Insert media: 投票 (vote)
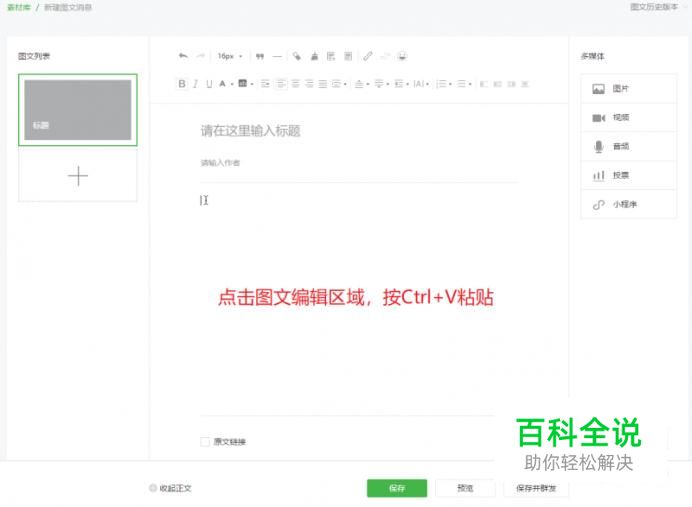692x507 pixels. (628, 175)
